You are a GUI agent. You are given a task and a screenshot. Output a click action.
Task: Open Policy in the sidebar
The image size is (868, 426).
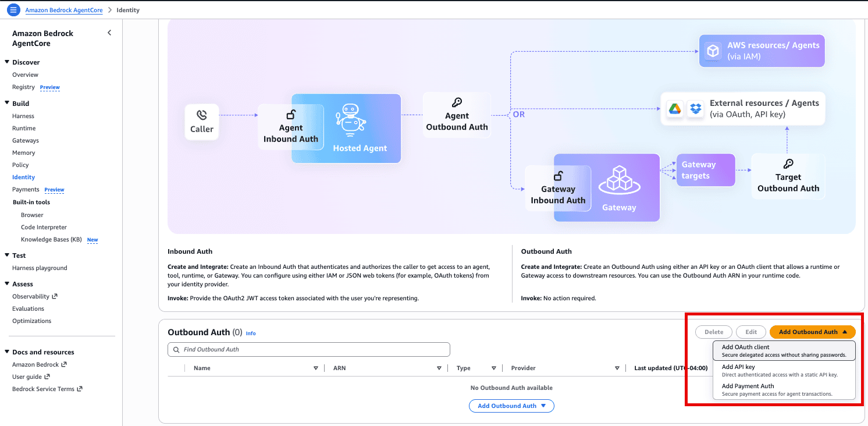pos(20,165)
